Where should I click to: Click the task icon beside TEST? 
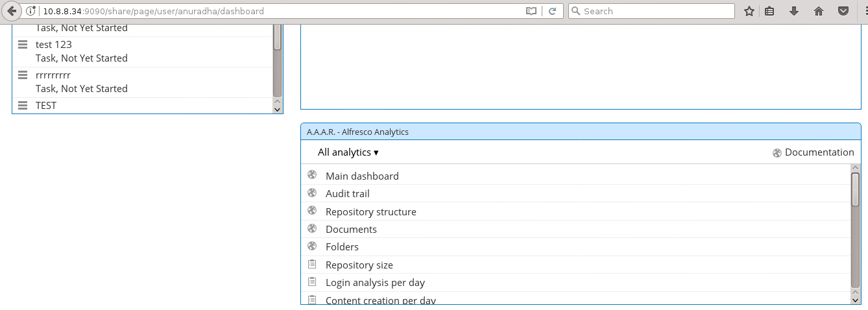click(23, 105)
